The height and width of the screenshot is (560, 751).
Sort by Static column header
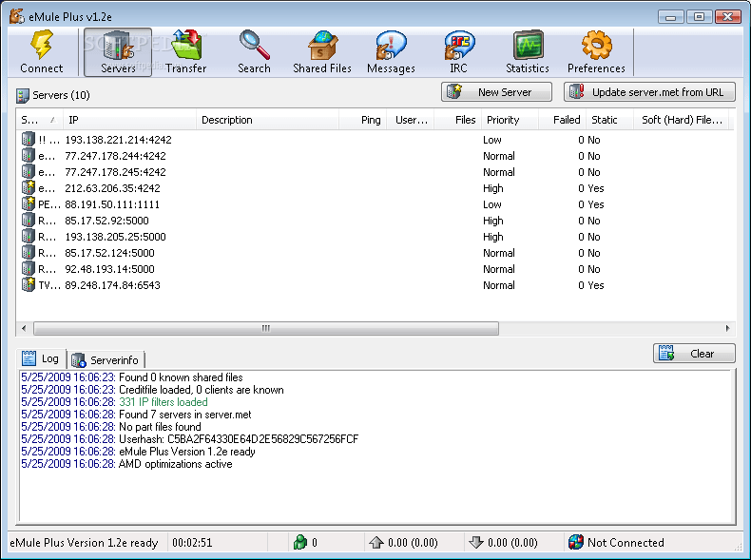pyautogui.click(x=609, y=120)
